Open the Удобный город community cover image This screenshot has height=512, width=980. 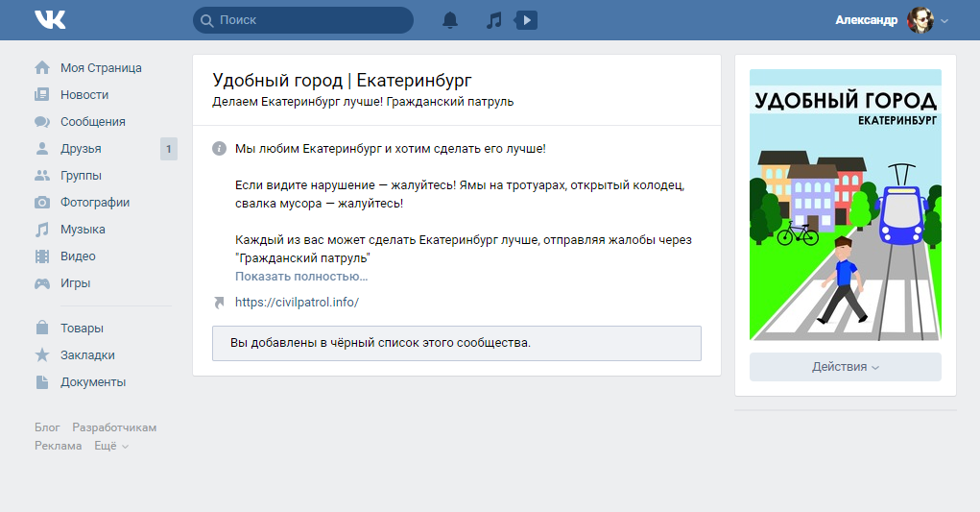tap(845, 205)
